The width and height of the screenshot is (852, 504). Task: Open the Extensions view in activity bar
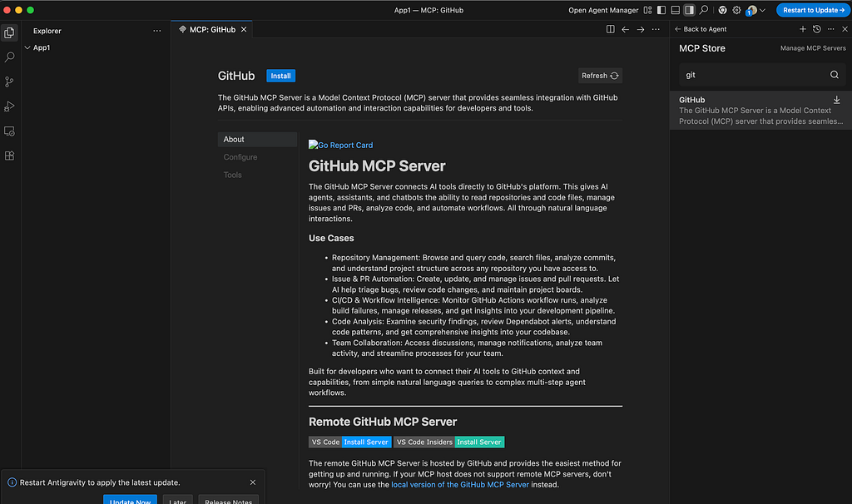[x=9, y=156]
